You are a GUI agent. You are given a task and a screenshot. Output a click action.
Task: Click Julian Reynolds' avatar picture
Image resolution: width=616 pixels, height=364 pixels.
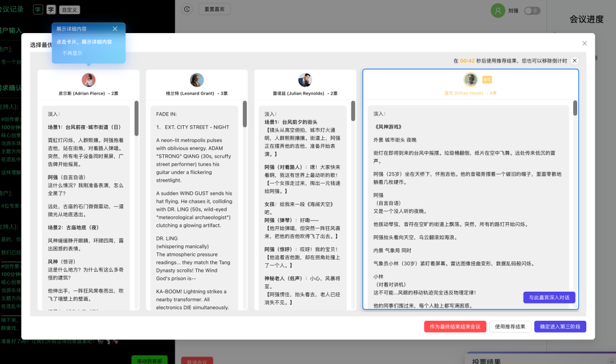pos(305,80)
